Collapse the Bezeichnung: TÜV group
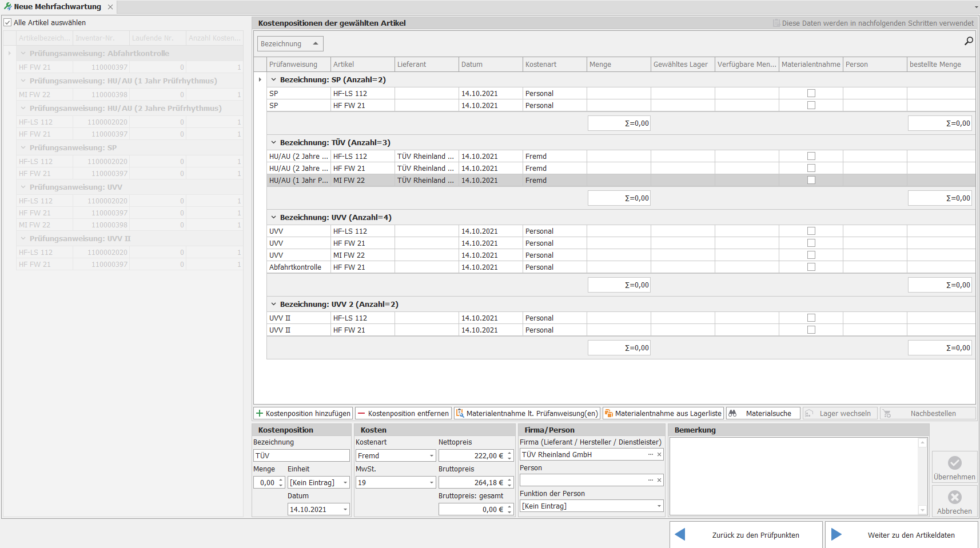980x548 pixels. pyautogui.click(x=273, y=143)
